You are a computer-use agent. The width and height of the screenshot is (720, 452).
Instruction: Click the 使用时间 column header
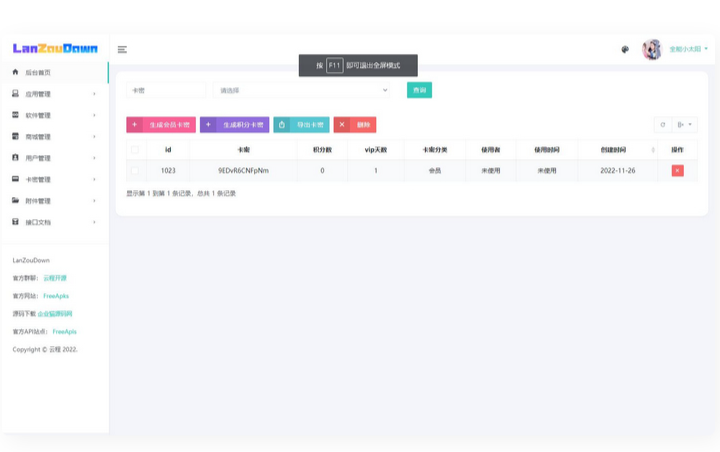click(x=547, y=149)
